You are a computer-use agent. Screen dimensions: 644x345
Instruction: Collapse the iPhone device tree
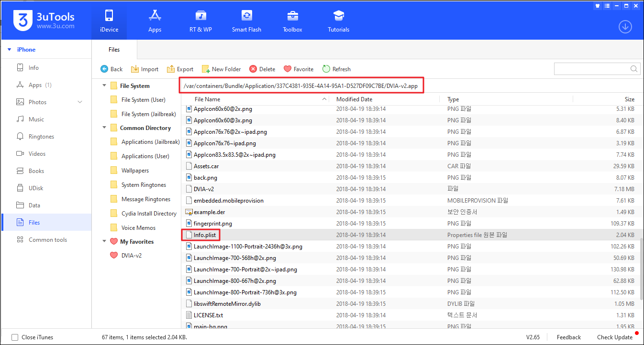pos(9,50)
